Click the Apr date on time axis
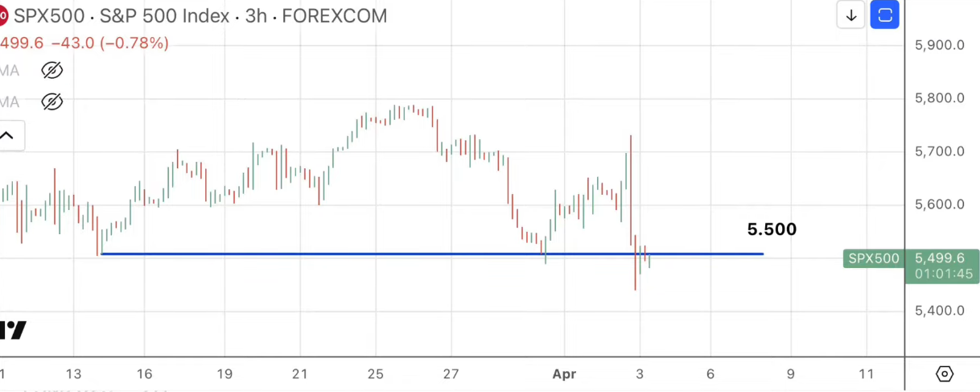980x392 pixels. coord(563,373)
